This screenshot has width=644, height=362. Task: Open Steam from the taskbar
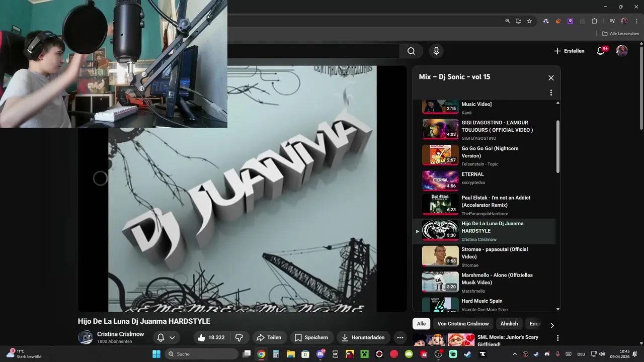pyautogui.click(x=467, y=354)
